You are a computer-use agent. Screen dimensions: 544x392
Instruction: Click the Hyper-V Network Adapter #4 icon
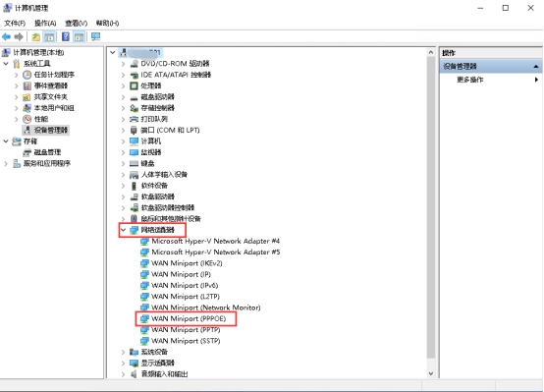pyautogui.click(x=144, y=242)
